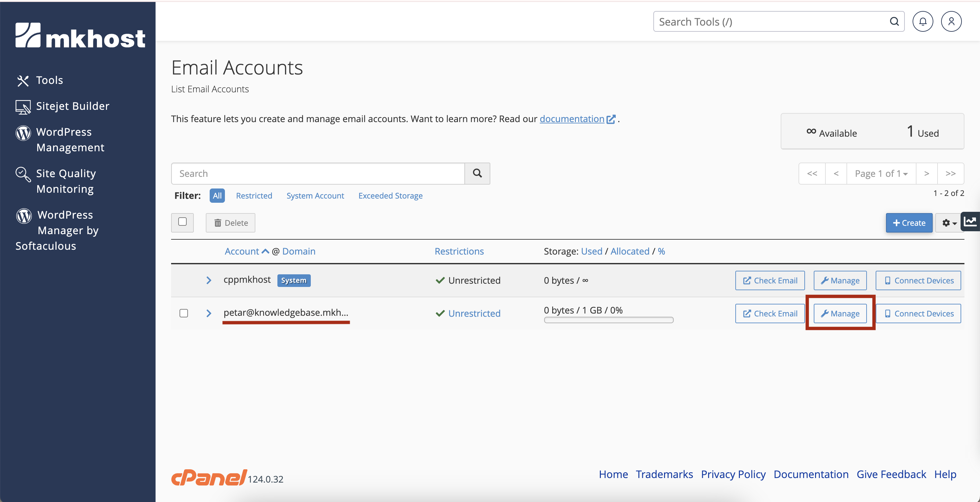Open the statistics chart side tab
The width and height of the screenshot is (980, 502).
(x=971, y=221)
